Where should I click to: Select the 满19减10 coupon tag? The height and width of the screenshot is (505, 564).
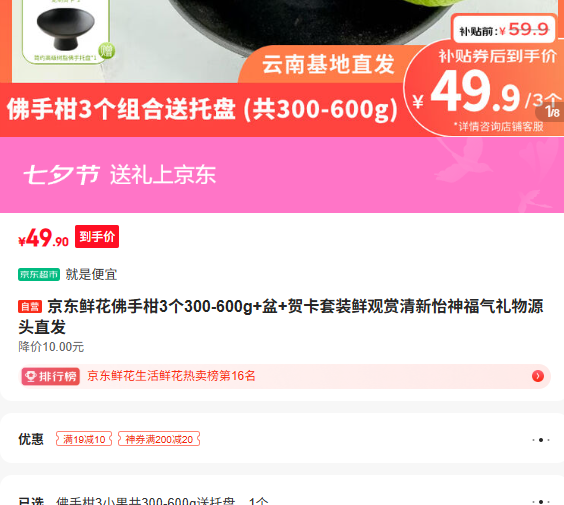[84, 439]
